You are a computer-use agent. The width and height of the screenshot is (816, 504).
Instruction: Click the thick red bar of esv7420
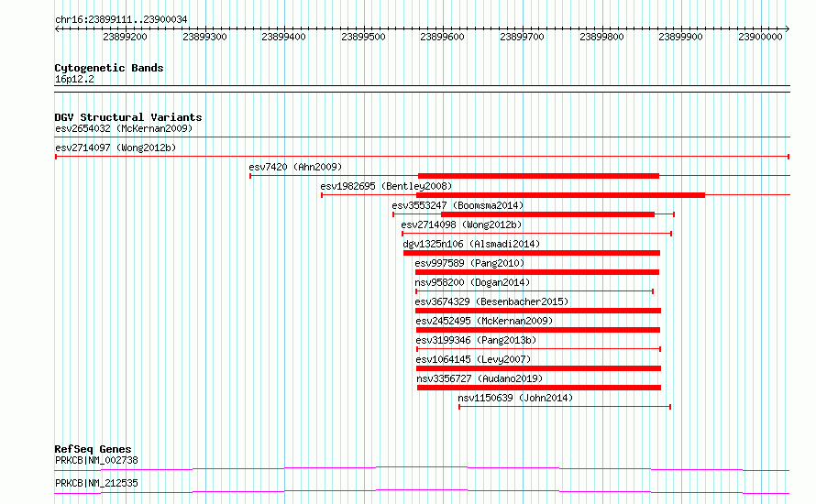point(538,176)
